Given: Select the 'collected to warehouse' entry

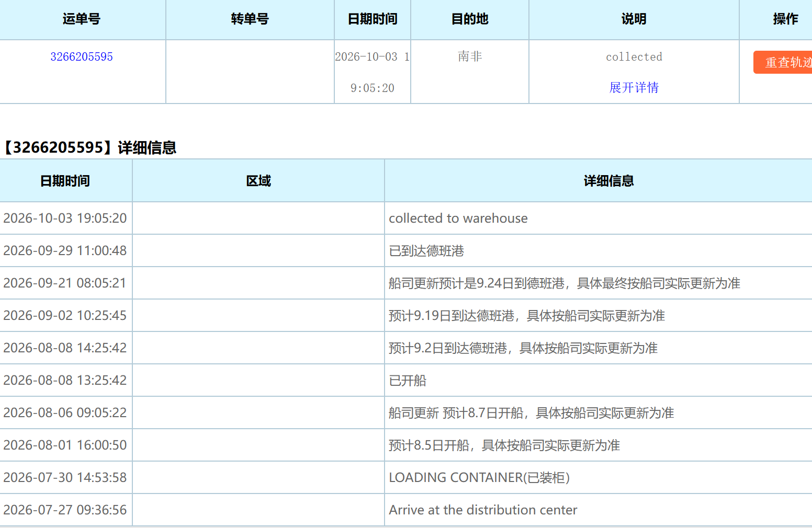Looking at the screenshot, I should tap(458, 218).
